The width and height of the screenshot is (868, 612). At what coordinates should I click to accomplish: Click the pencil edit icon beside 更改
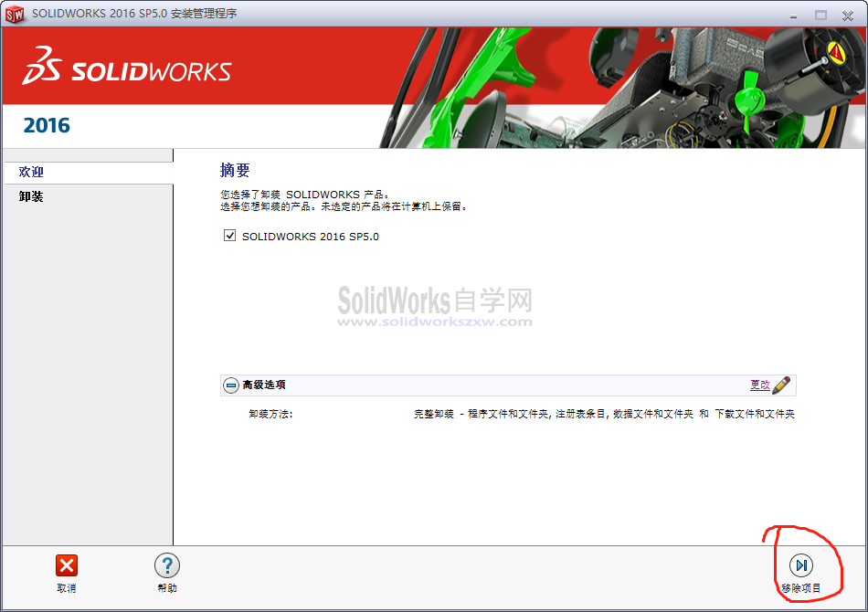click(781, 385)
